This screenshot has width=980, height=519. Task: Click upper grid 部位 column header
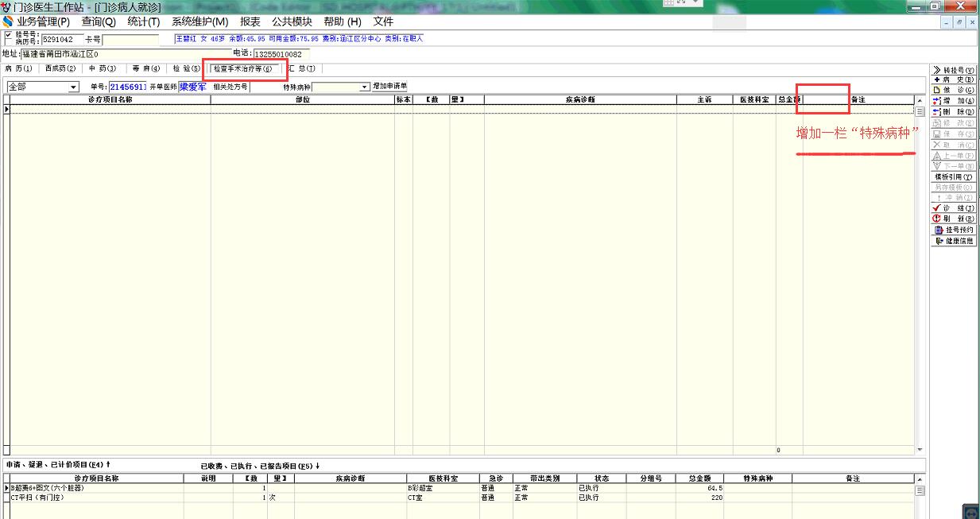302,100
